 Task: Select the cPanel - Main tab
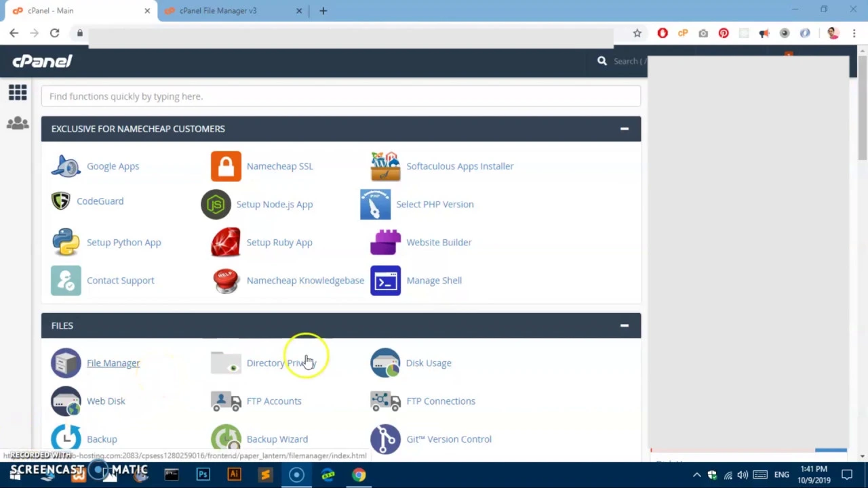[79, 11]
